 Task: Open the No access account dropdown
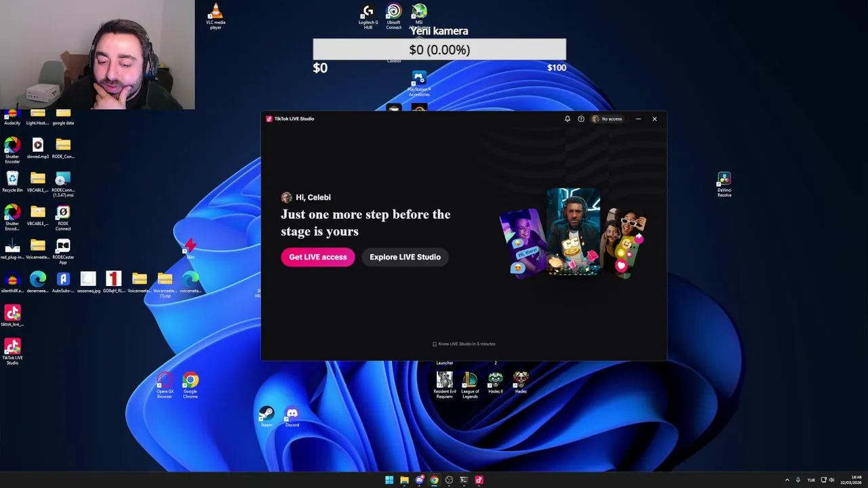coord(607,119)
